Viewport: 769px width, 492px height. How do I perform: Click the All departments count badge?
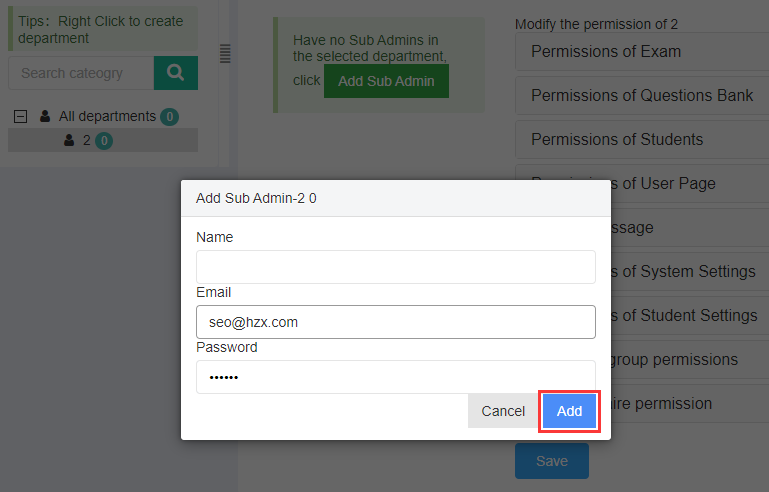[169, 116]
